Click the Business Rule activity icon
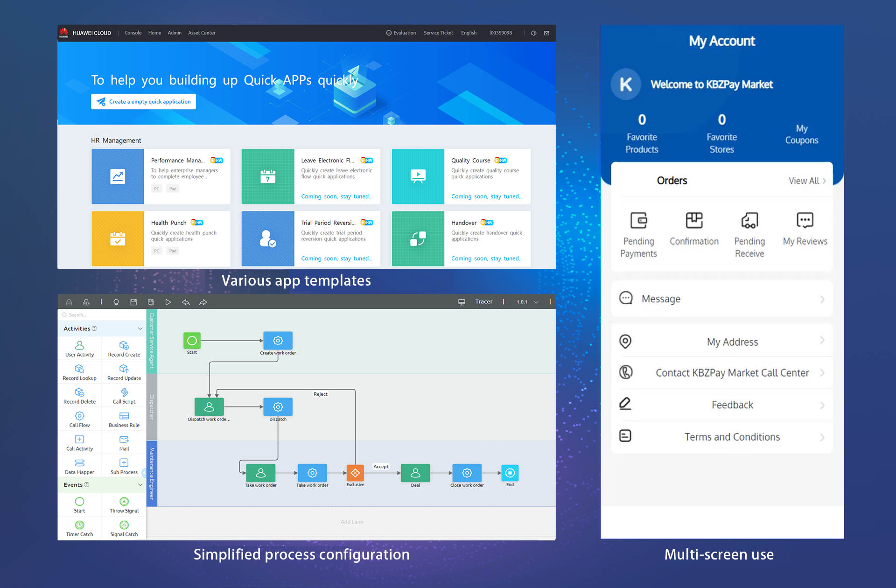This screenshot has width=896, height=588. pos(124,416)
